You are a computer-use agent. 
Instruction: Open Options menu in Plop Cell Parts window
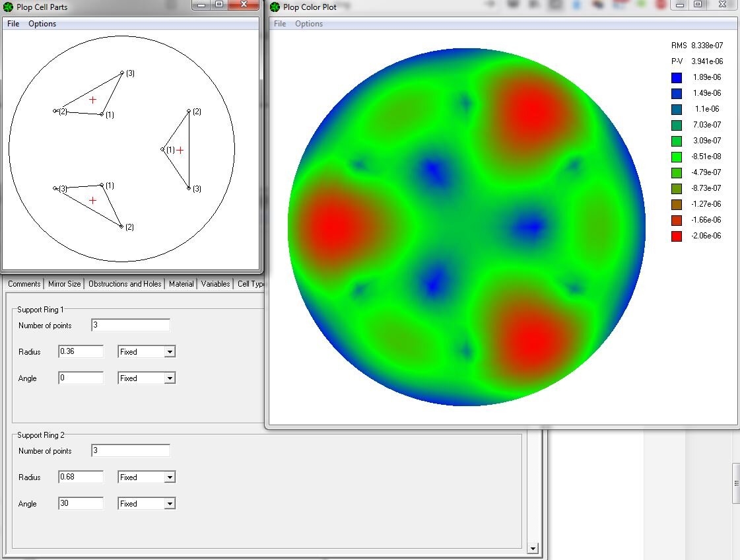click(x=42, y=24)
